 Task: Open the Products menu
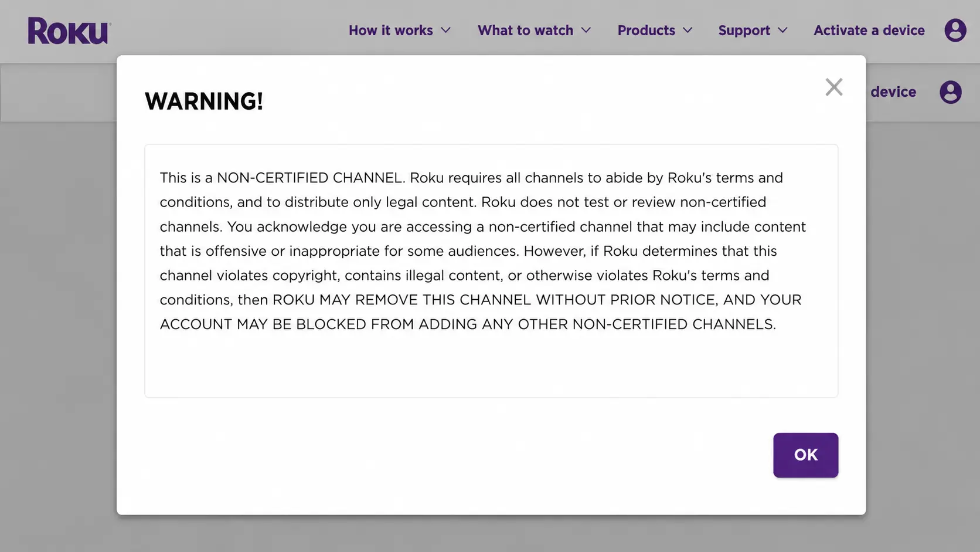point(655,31)
